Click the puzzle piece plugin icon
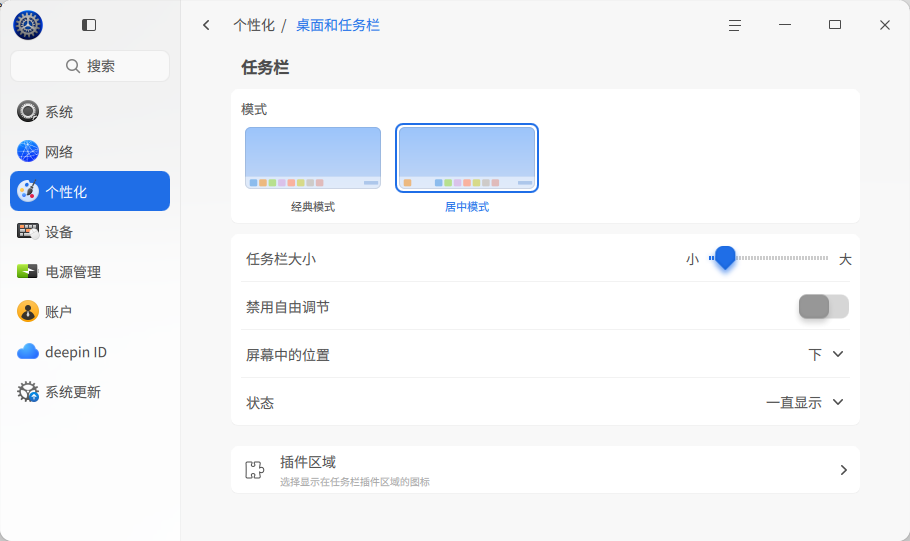 click(x=255, y=470)
